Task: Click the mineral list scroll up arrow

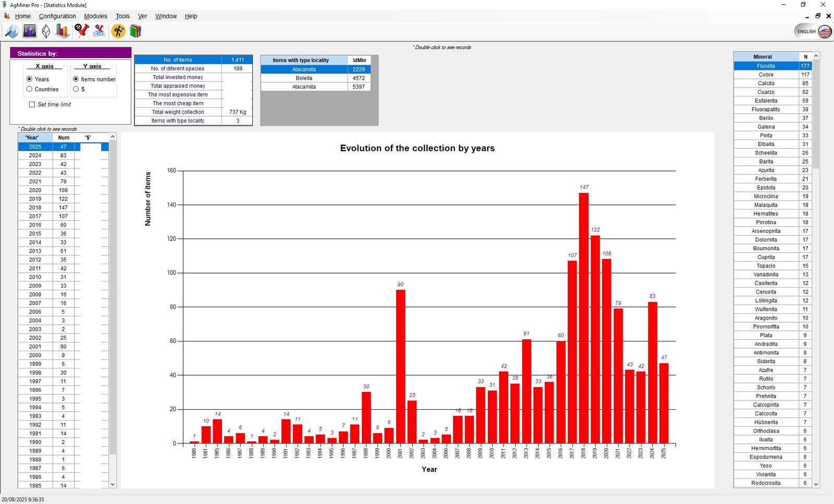Action: 816,56
